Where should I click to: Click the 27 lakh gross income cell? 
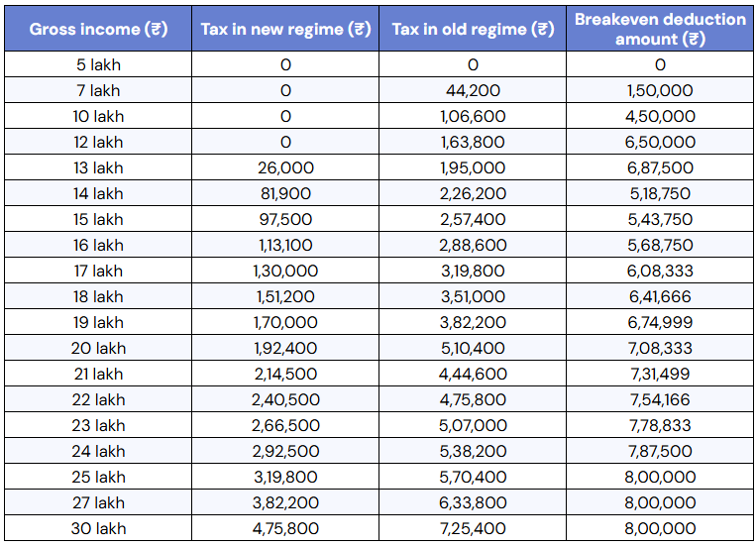click(98, 502)
